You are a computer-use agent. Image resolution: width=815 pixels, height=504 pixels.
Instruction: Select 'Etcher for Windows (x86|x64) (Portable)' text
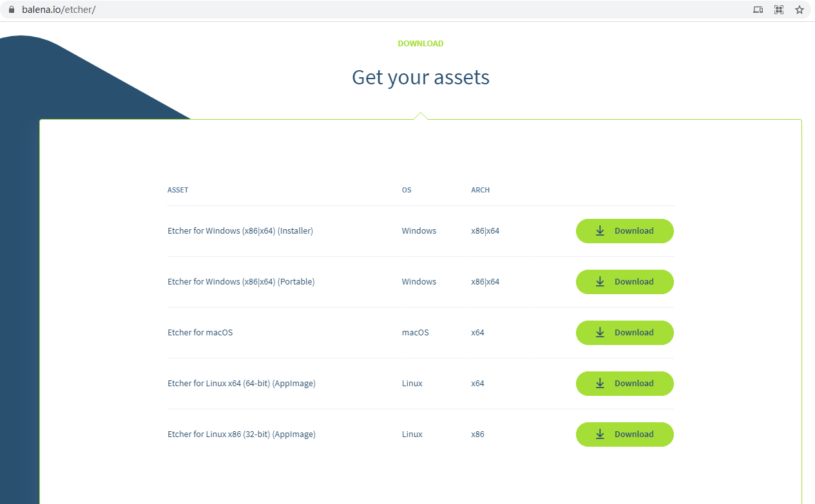[x=241, y=282]
